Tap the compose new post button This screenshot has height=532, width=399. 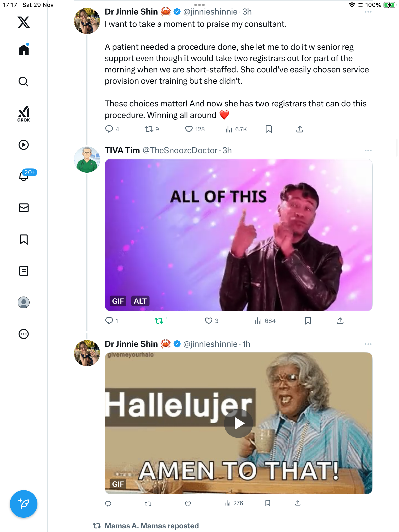(24, 504)
